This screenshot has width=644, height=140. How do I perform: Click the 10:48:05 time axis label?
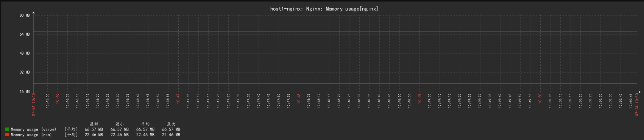pyautogui.click(x=309, y=101)
